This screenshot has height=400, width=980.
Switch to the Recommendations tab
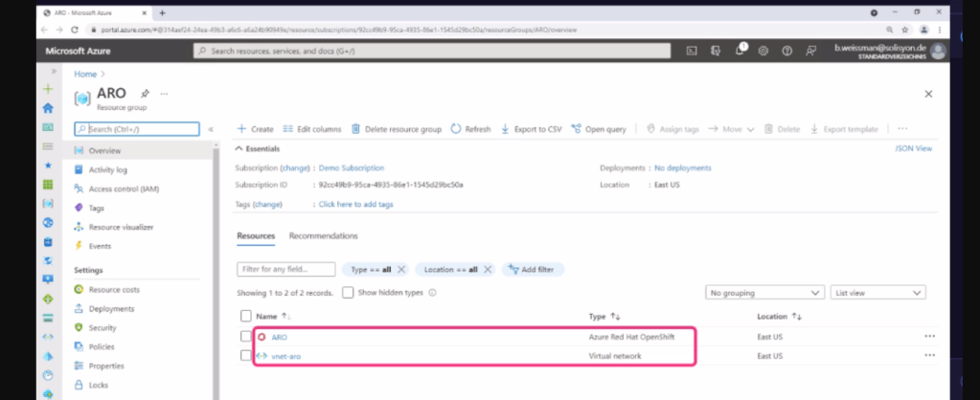[323, 235]
